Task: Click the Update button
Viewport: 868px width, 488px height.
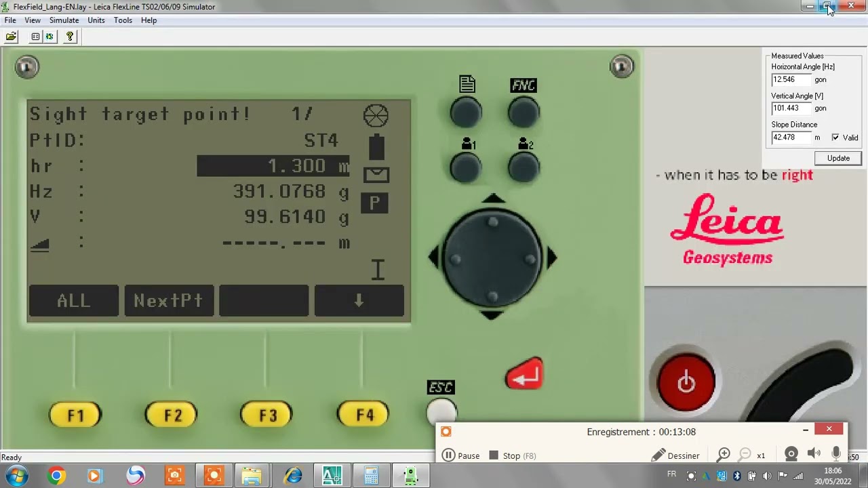Action: pyautogui.click(x=838, y=158)
